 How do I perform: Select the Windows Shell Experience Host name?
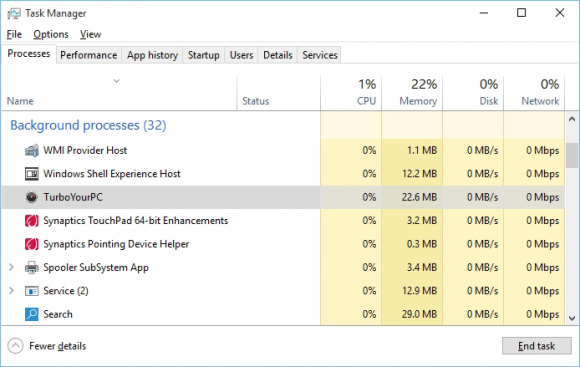(x=112, y=174)
